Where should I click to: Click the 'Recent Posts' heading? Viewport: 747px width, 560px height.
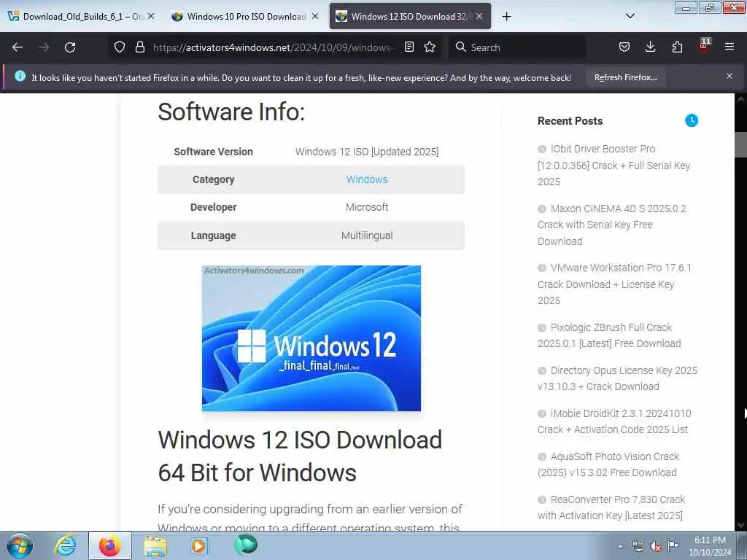pos(570,121)
